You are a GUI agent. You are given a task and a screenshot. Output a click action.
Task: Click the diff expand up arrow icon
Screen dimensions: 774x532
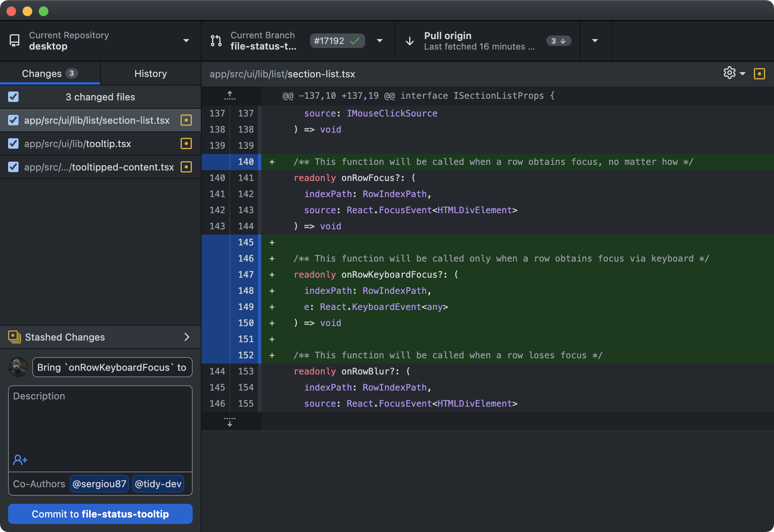230,95
